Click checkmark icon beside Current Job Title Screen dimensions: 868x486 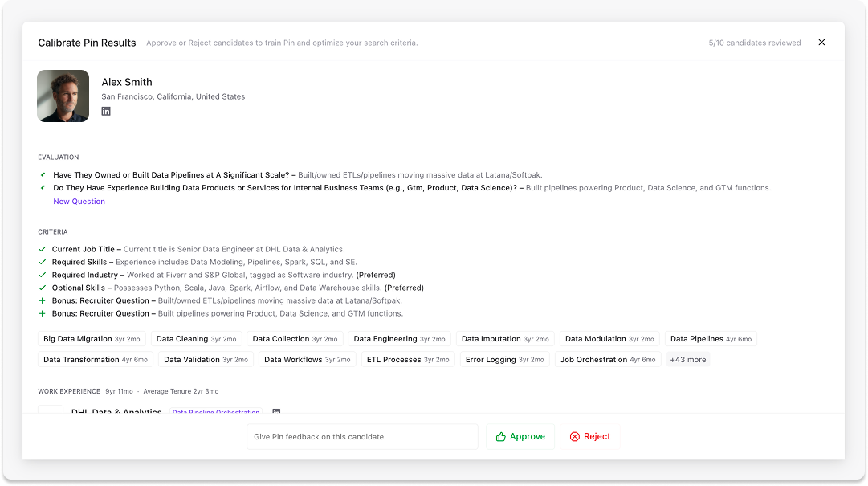[x=42, y=249]
